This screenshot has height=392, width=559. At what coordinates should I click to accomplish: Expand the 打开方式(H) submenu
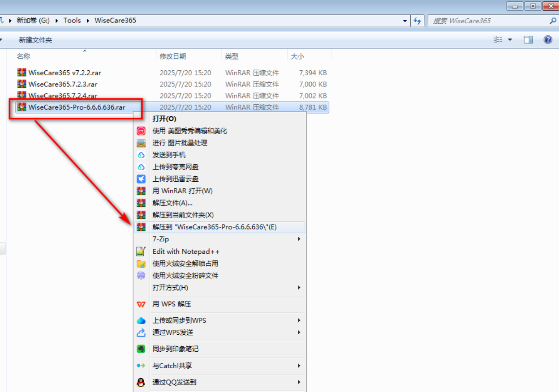[x=299, y=288]
